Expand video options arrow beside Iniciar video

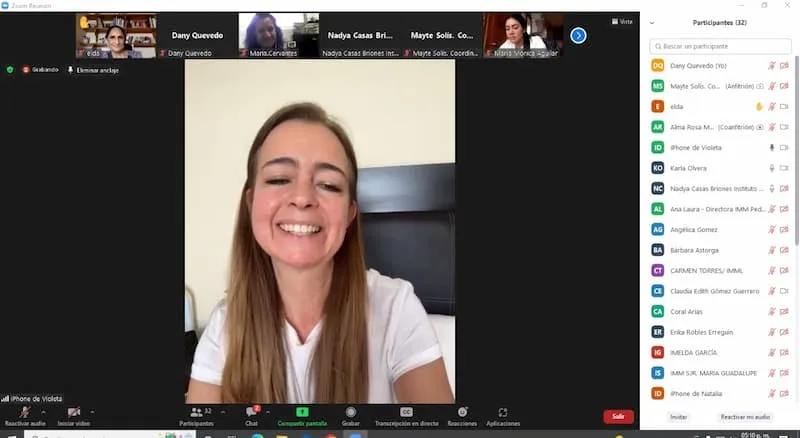(92, 411)
